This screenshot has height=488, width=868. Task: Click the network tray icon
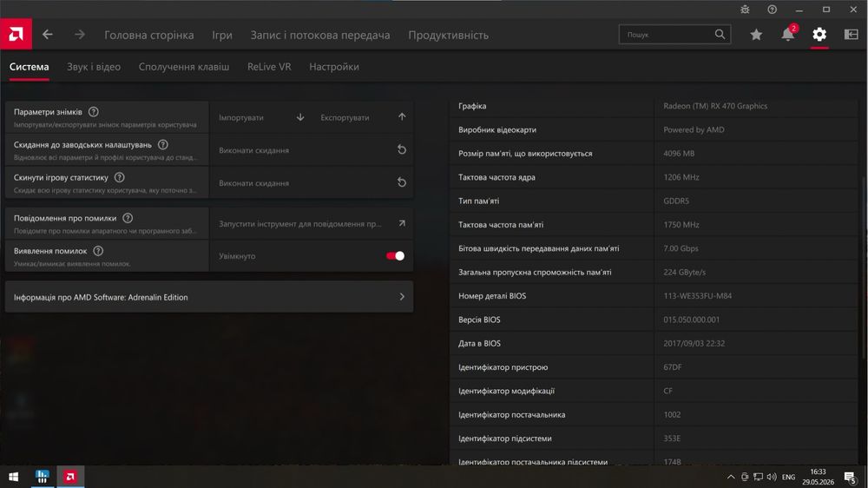(758, 477)
